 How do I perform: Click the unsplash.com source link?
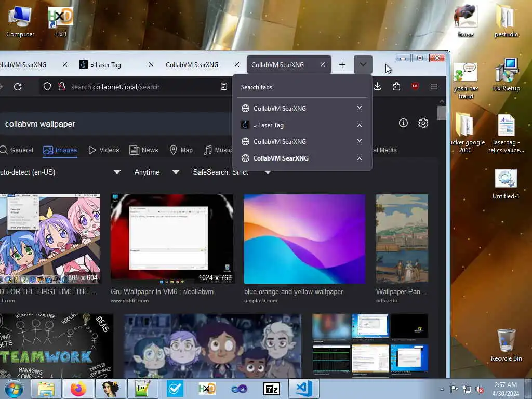click(x=261, y=301)
